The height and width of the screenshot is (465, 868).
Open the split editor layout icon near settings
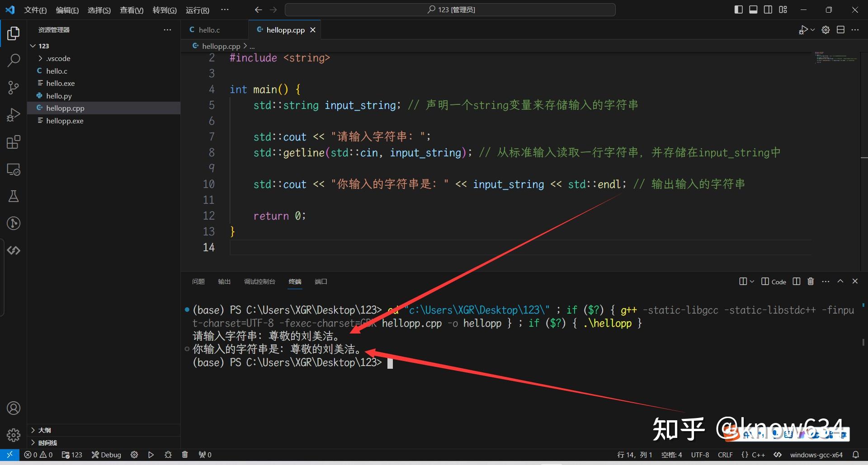pyautogui.click(x=841, y=29)
